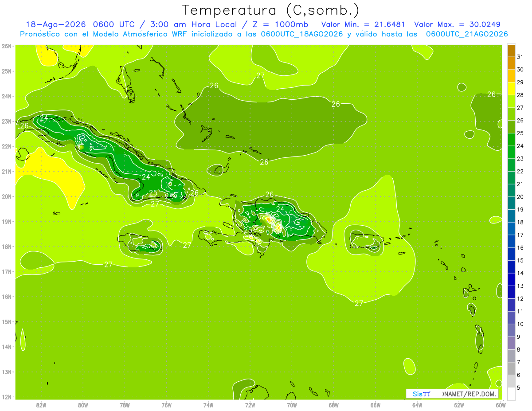
Task: Click the 23N latitude label
Action: [x=6, y=121]
